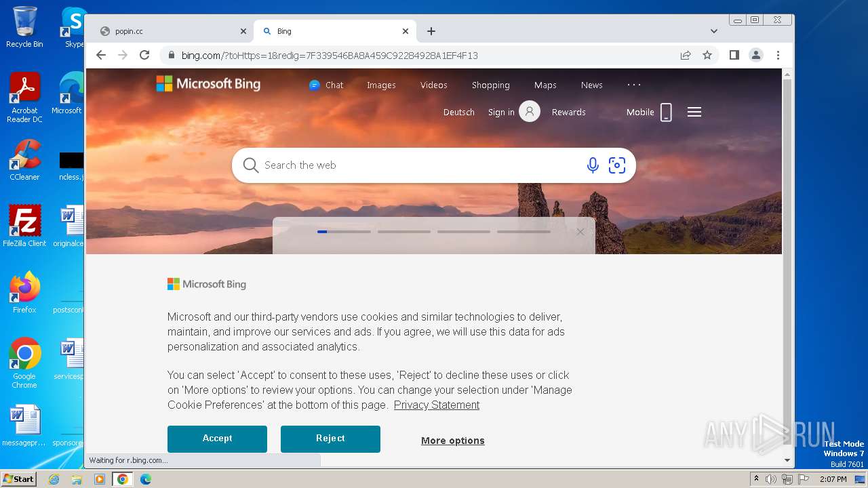The height and width of the screenshot is (488, 868).
Task: Open the Chrome three-dot menu
Action: click(778, 56)
